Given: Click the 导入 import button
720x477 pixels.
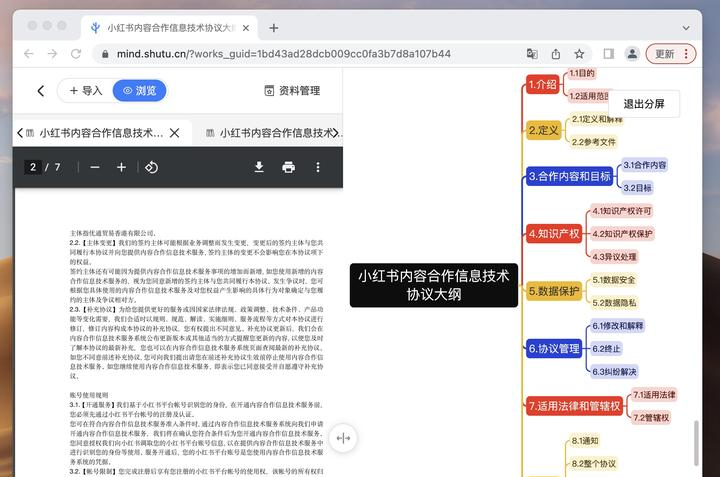Looking at the screenshot, I should pyautogui.click(x=86, y=90).
